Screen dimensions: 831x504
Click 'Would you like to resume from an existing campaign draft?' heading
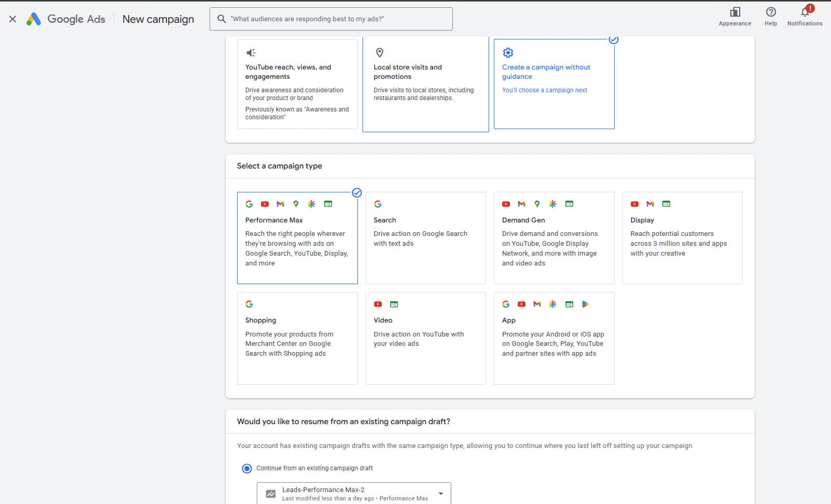(343, 422)
